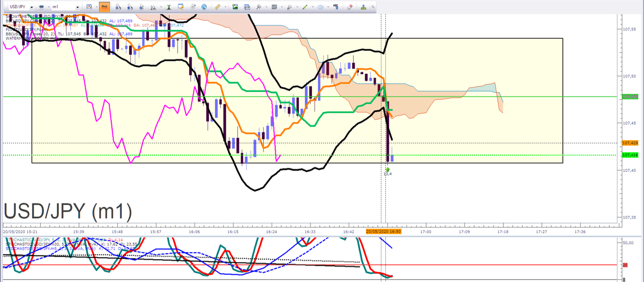Expand the chart type dropdown arrow
The width and height of the screenshot is (644, 282).
click(96, 7)
